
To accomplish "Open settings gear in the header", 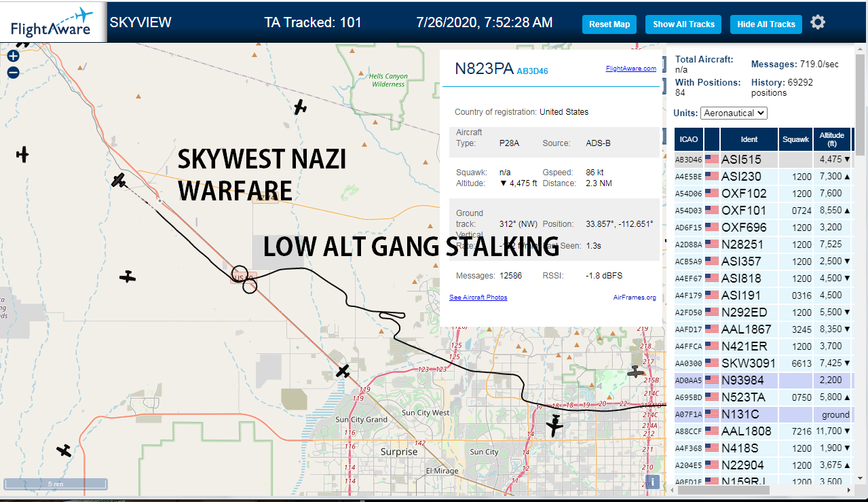I will click(x=818, y=22).
